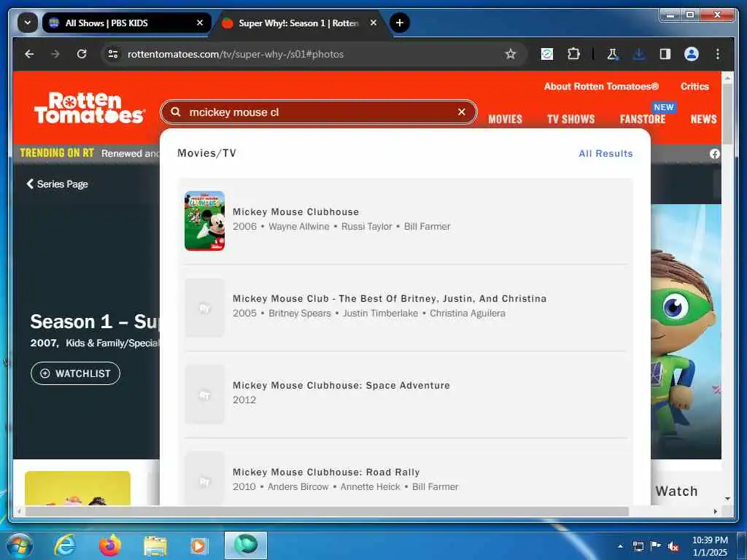The image size is (747, 560).
Task: Open the profile avatar icon
Action: click(x=692, y=54)
